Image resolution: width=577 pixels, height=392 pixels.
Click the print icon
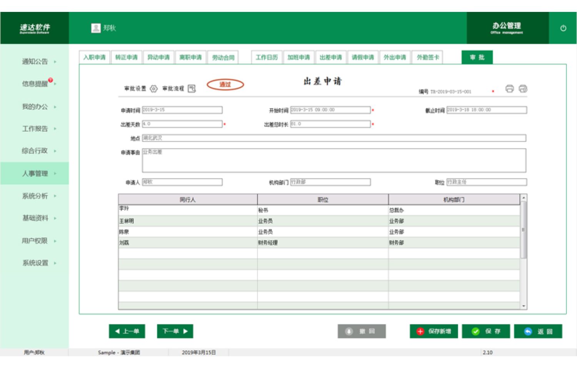[x=509, y=89]
